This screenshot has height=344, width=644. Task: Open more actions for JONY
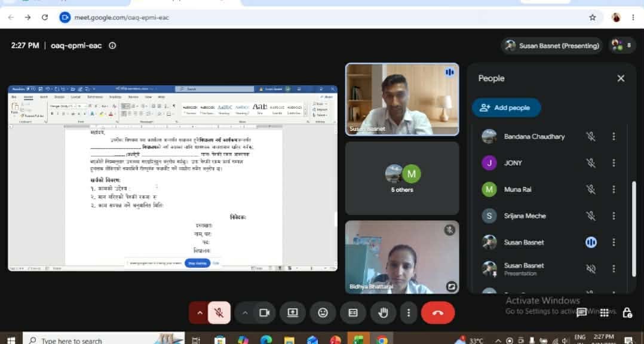(614, 163)
